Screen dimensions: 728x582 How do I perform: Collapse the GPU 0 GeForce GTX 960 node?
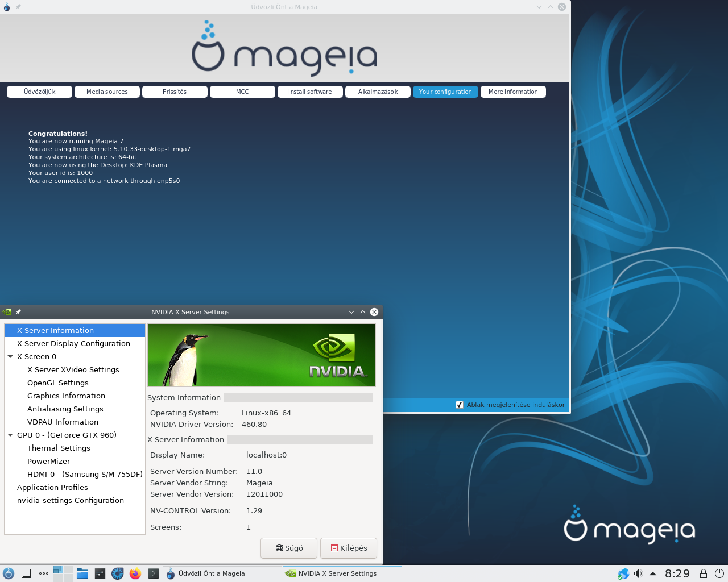coord(10,435)
